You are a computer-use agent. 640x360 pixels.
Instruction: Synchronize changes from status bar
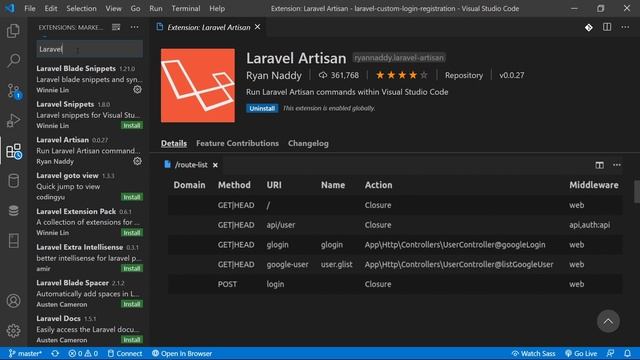(x=55, y=353)
